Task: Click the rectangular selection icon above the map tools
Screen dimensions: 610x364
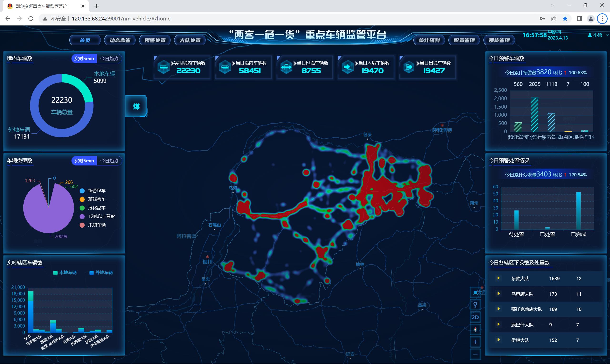Action: pyautogui.click(x=475, y=292)
